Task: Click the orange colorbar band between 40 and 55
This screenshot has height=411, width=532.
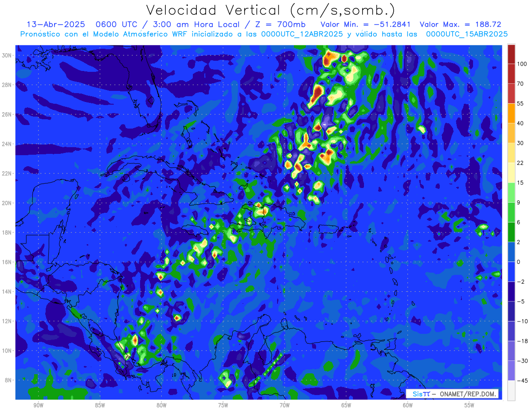Action: (x=511, y=113)
